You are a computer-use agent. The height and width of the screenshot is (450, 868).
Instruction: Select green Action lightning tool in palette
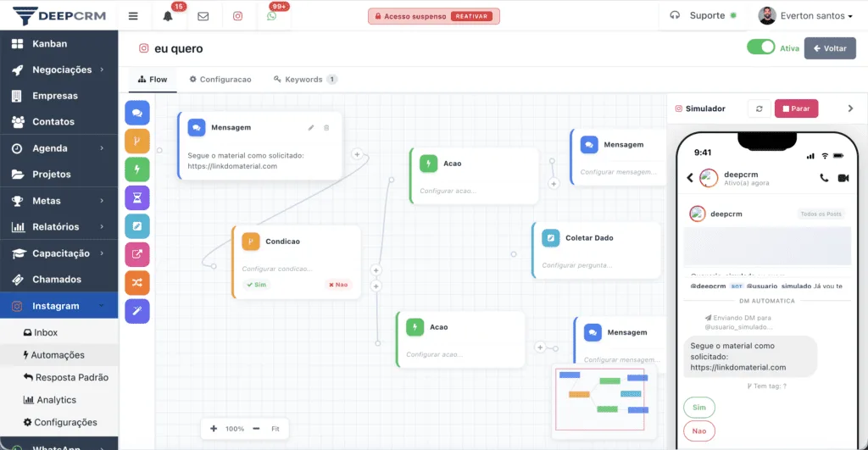click(x=137, y=169)
